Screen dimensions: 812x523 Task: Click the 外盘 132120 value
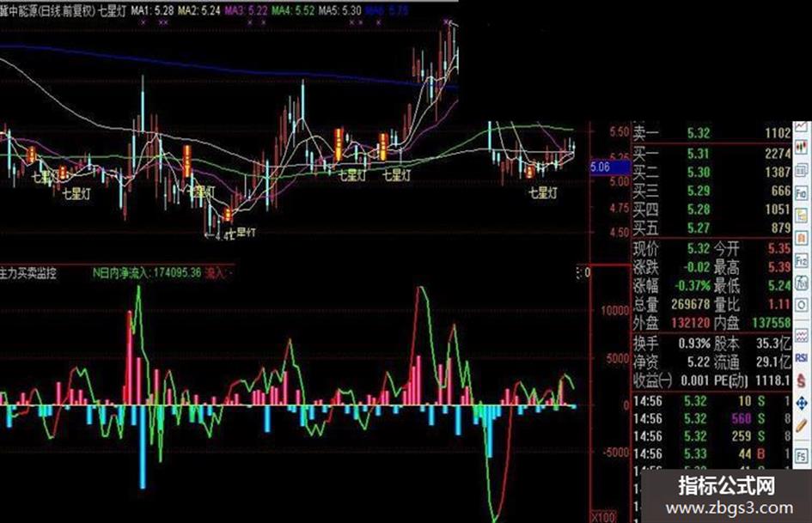(690, 323)
